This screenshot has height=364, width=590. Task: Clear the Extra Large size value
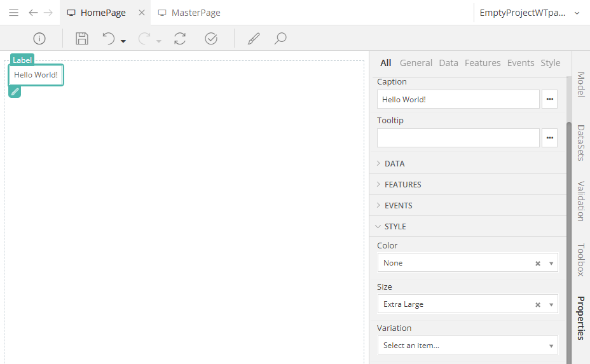coord(537,305)
